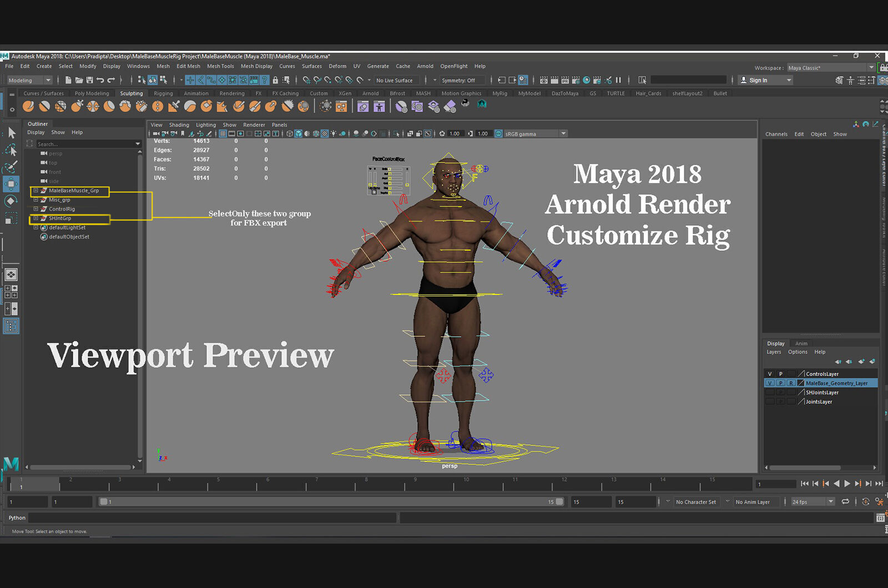Save the scene with the disk icon
The height and width of the screenshot is (588, 888).
(89, 80)
